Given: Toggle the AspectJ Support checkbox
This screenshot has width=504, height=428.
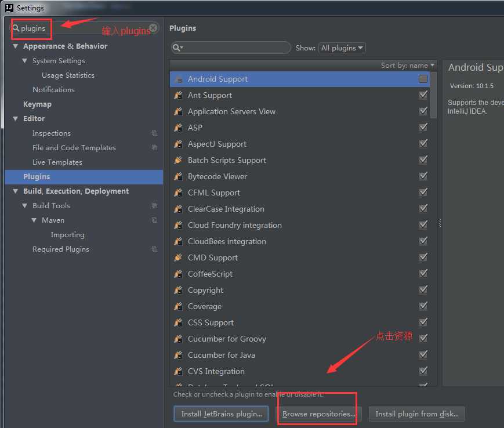Looking at the screenshot, I should (x=423, y=143).
